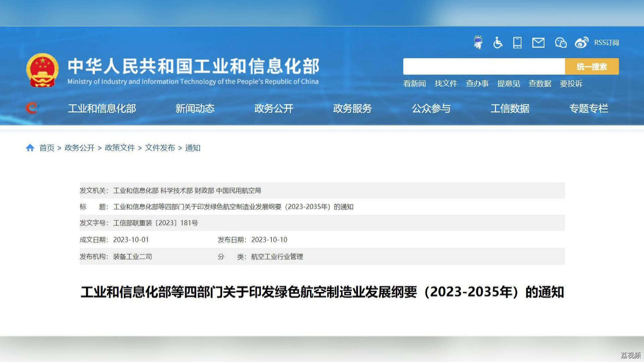The width and height of the screenshot is (644, 362).
Task: Select the document number 工信部联重装〔2023〕181号
Action: tap(156, 223)
